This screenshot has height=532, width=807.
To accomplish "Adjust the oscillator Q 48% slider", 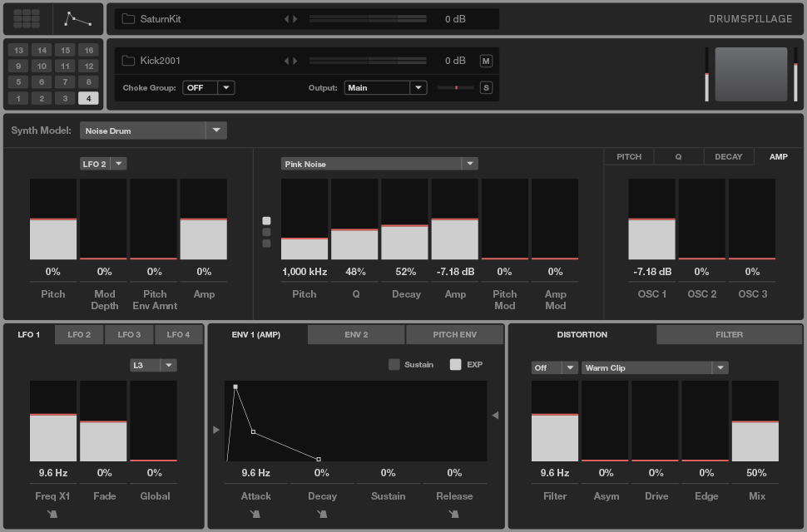I will [354, 219].
